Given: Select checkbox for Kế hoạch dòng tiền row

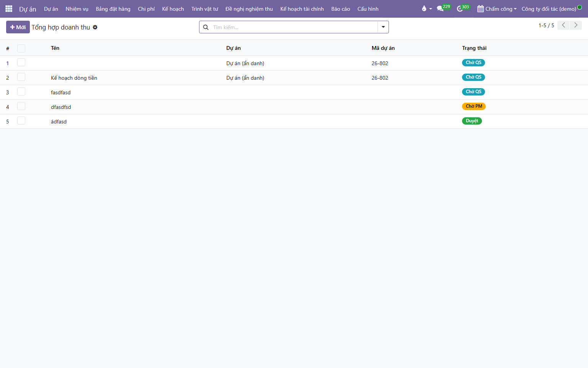Looking at the screenshot, I should point(21,77).
